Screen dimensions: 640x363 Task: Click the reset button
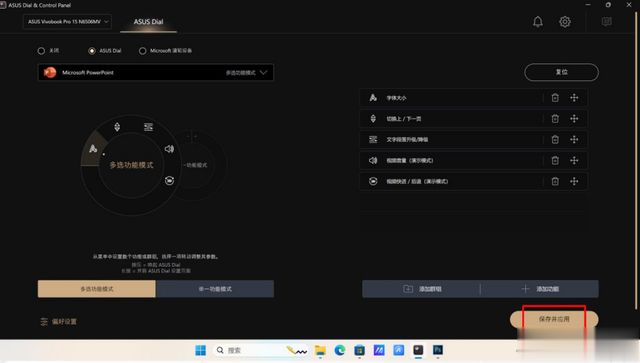(561, 72)
